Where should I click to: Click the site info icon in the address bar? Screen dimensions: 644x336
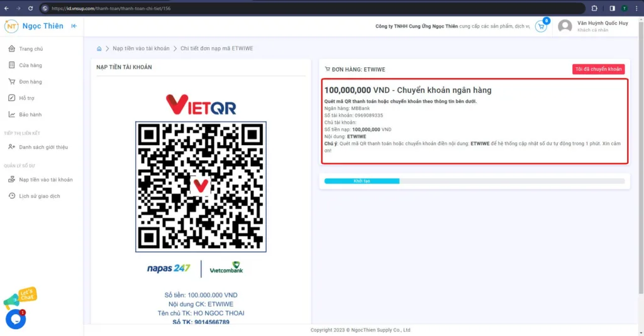[45, 8]
